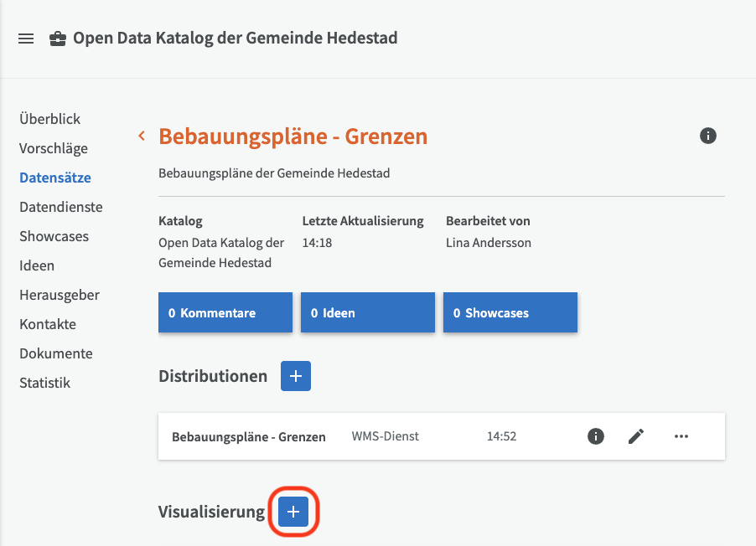The width and height of the screenshot is (756, 546).
Task: Open the hamburger navigation menu
Action: [26, 39]
